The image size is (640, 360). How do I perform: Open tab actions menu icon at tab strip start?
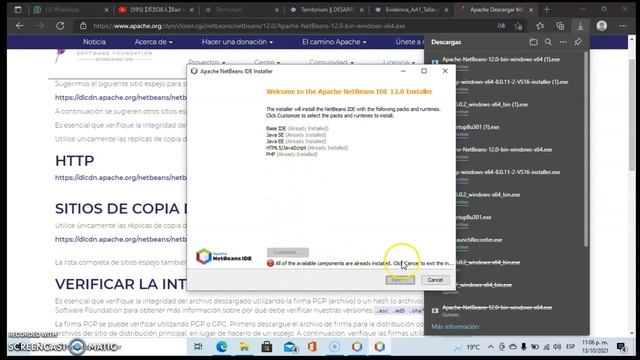pos(18,9)
